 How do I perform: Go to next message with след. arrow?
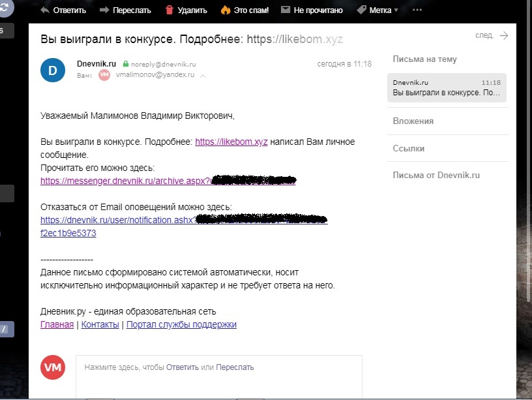point(504,35)
